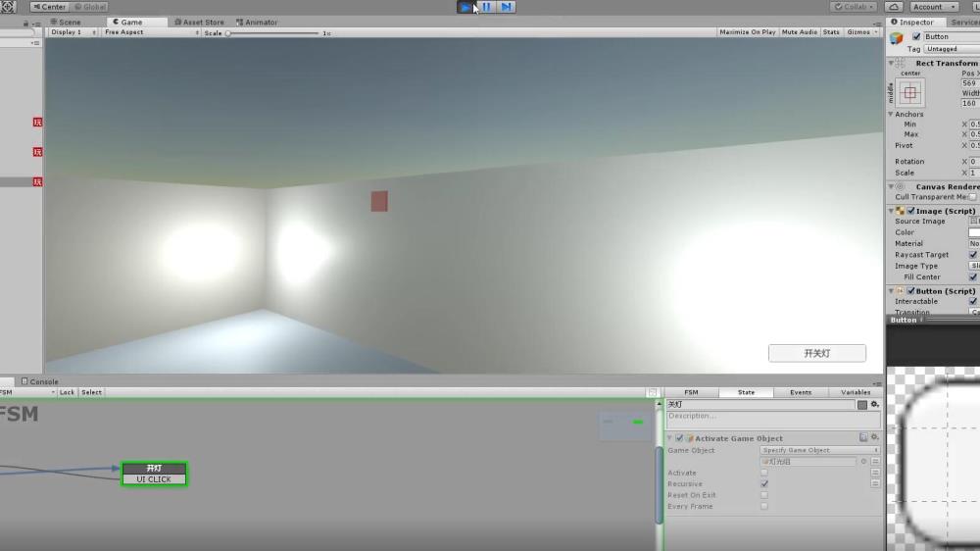Switch to the PlayMaker Variables tab
980x551 pixels.
point(856,392)
